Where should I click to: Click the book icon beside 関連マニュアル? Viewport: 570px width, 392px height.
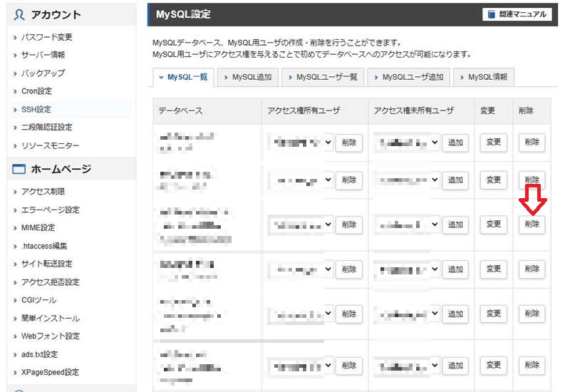click(491, 14)
